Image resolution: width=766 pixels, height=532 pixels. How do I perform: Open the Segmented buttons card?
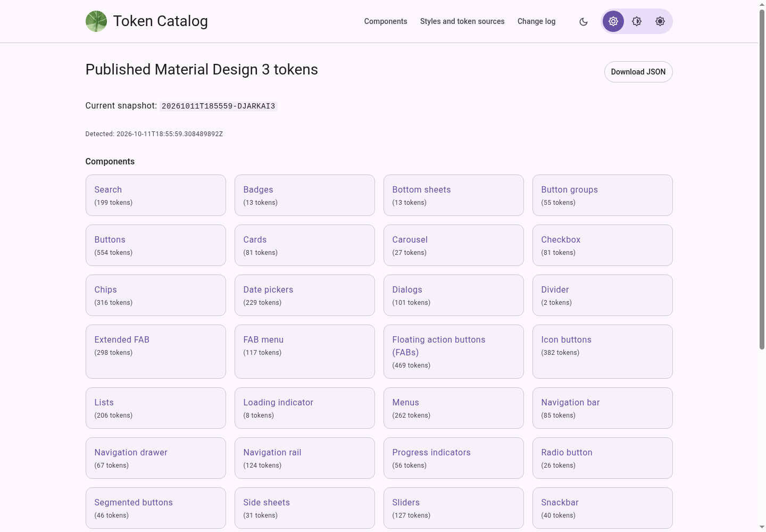(x=156, y=508)
